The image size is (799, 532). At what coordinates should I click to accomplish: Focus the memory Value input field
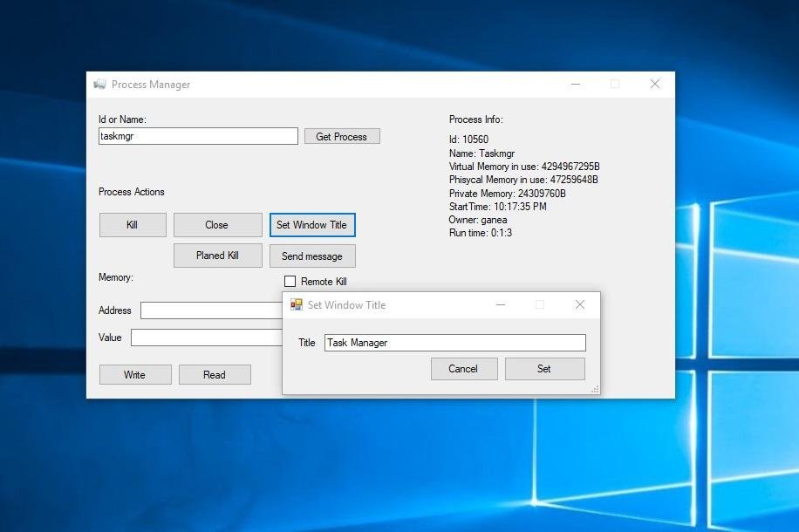click(207, 338)
